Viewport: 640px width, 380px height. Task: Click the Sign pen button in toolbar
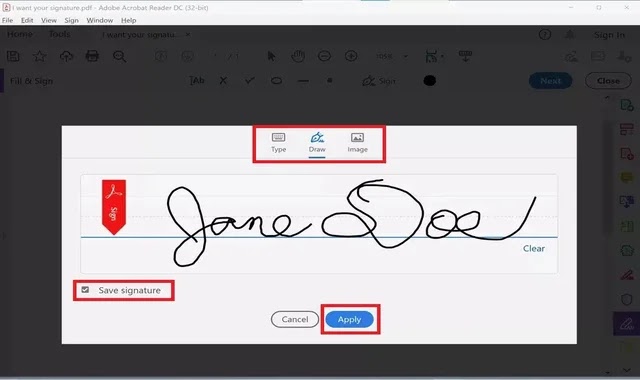click(379, 81)
